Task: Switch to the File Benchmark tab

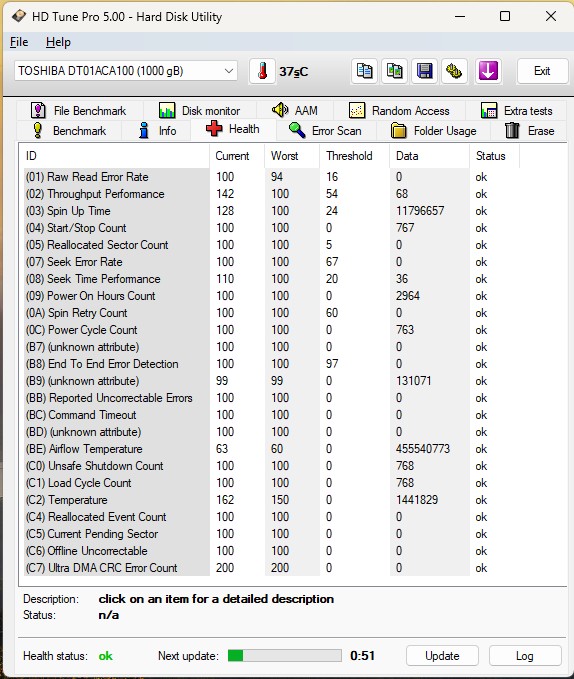Action: point(79,111)
